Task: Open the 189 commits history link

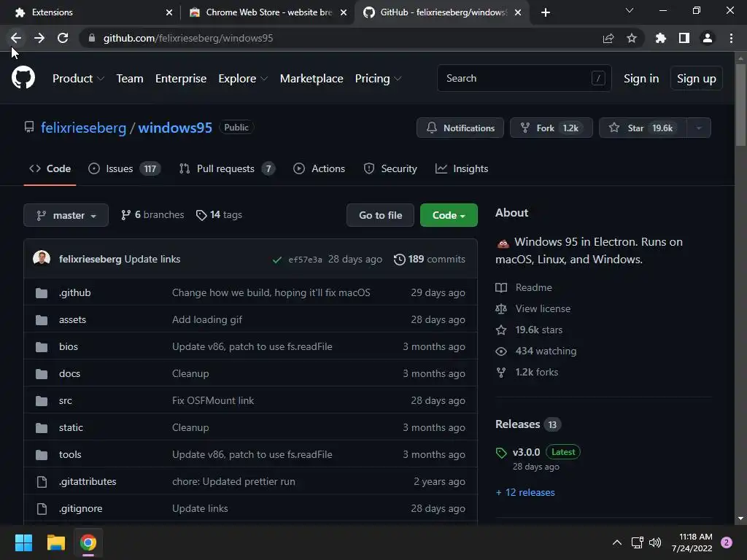Action: tap(430, 259)
